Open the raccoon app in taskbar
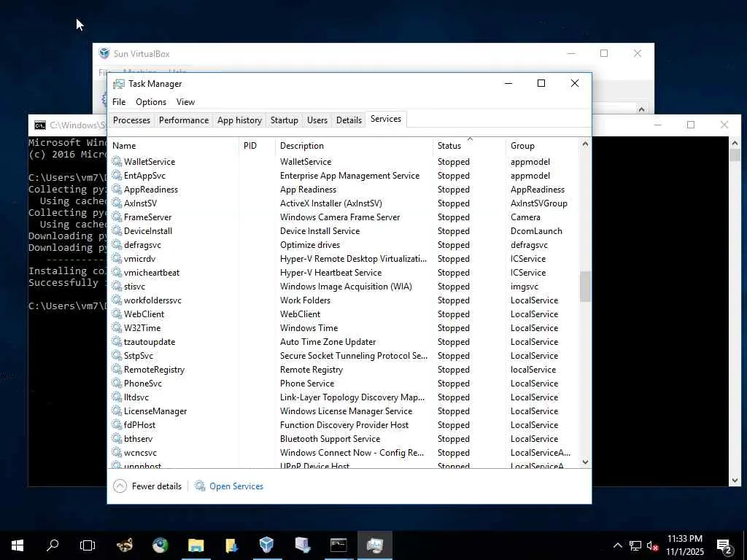 [x=125, y=545]
